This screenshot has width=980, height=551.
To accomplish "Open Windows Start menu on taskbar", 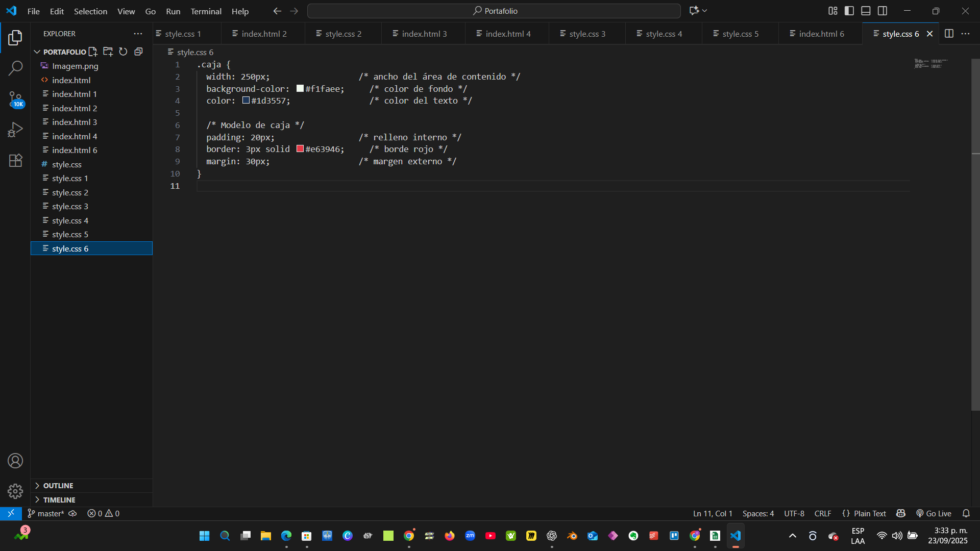I will (204, 536).
